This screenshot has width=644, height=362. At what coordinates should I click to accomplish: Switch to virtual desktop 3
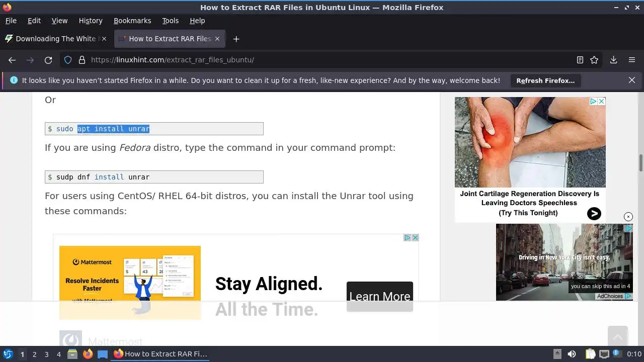[46, 354]
